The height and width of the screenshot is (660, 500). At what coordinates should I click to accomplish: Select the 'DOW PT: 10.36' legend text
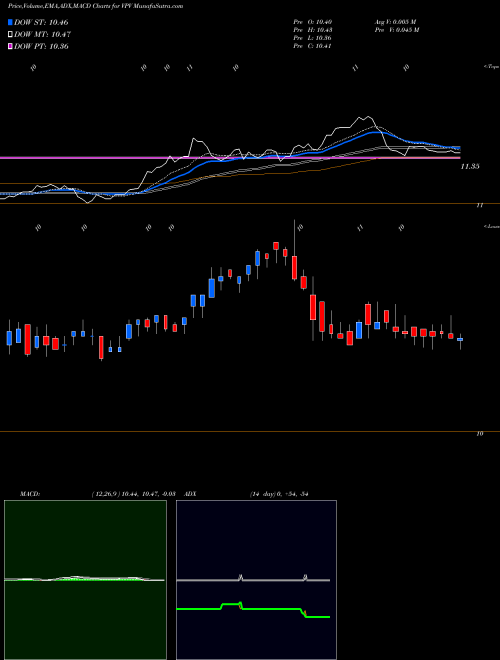[x=41, y=46]
